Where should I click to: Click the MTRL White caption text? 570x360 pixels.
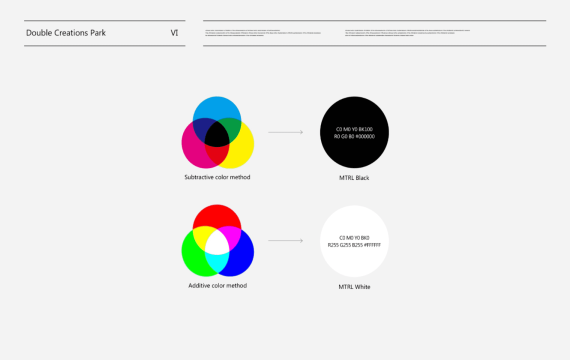pos(354,287)
